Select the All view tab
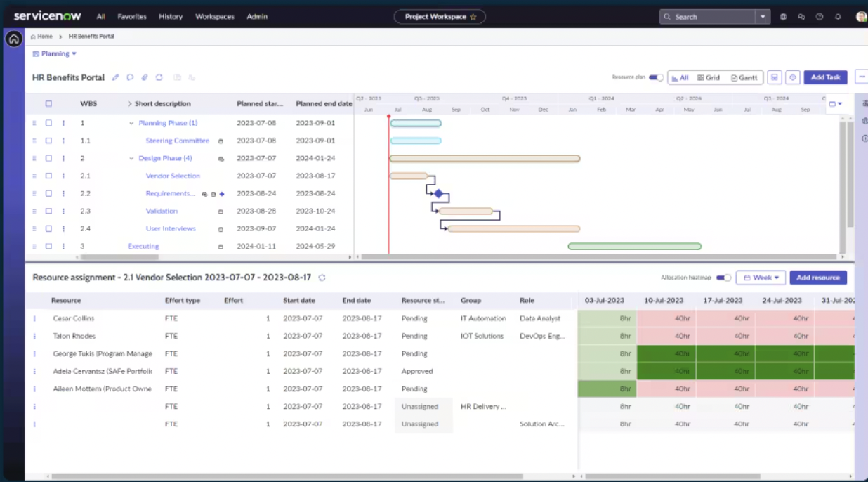The width and height of the screenshot is (868, 482). pyautogui.click(x=679, y=77)
